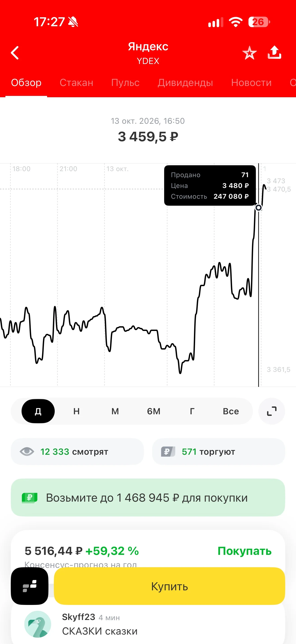The image size is (296, 644).
Task: Open the Skyff23 user avatar
Action: 38,624
